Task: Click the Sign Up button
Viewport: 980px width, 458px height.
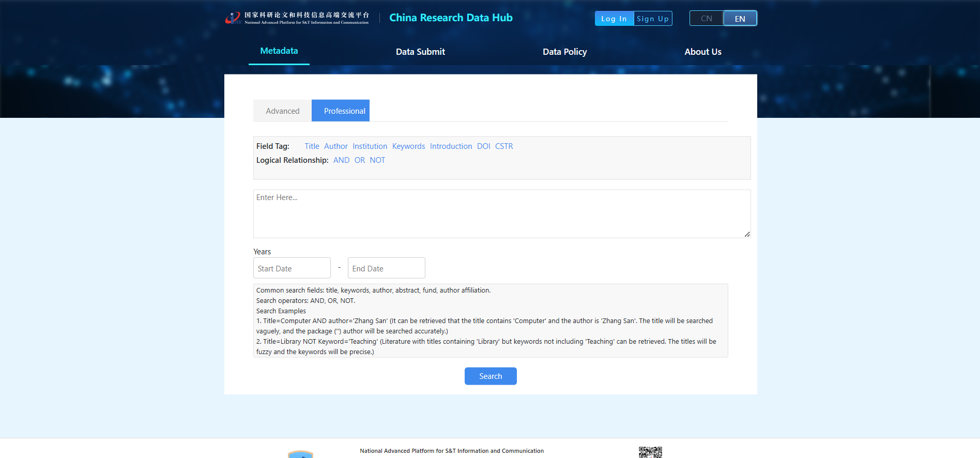Action: [652, 19]
